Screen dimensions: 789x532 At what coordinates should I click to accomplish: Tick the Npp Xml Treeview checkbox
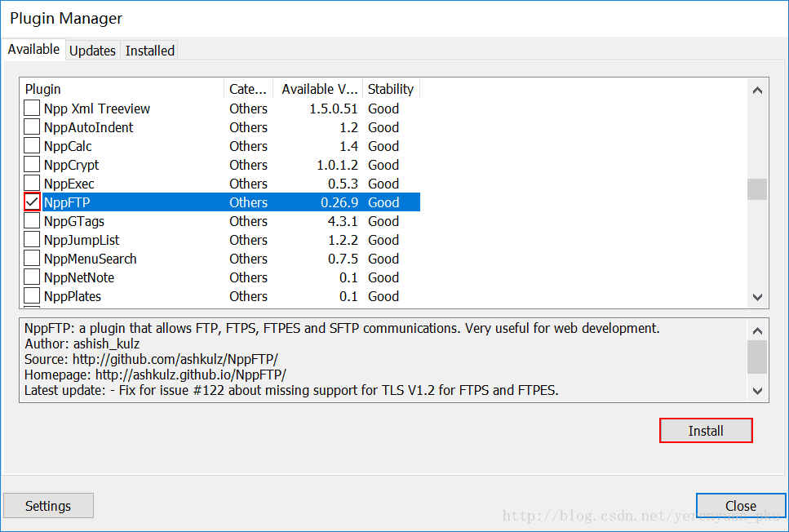pyautogui.click(x=32, y=109)
